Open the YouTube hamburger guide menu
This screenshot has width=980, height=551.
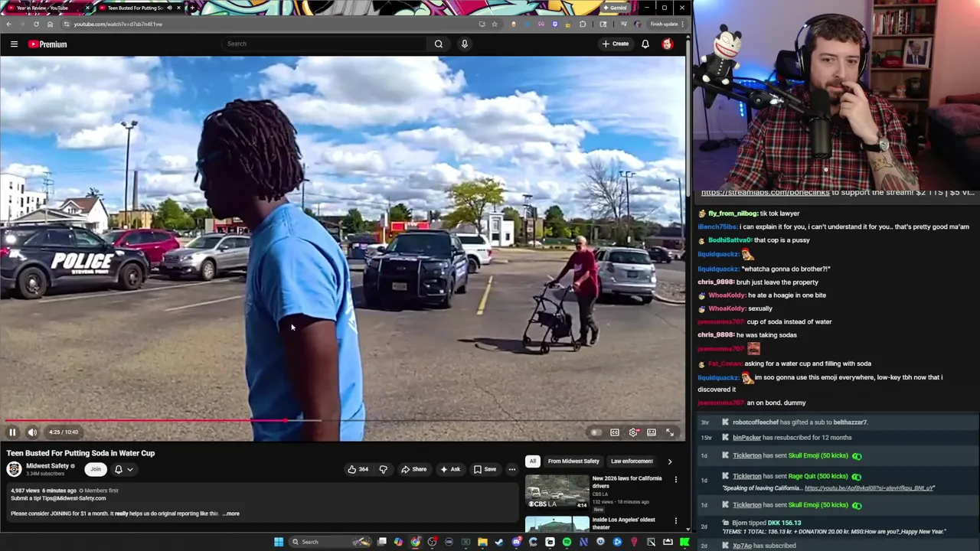(14, 44)
